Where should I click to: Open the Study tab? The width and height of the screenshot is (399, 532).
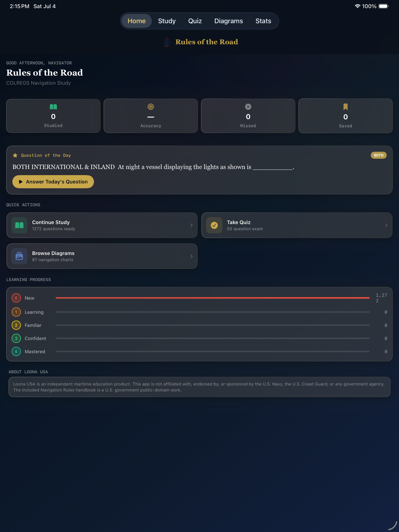point(167,21)
